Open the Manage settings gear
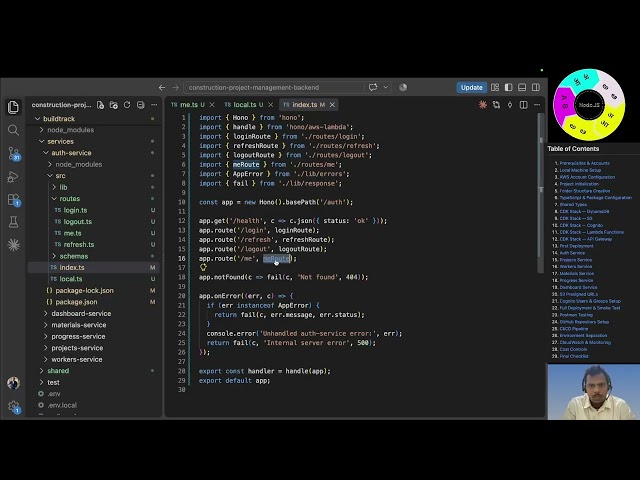The height and width of the screenshot is (480, 640). click(x=13, y=407)
